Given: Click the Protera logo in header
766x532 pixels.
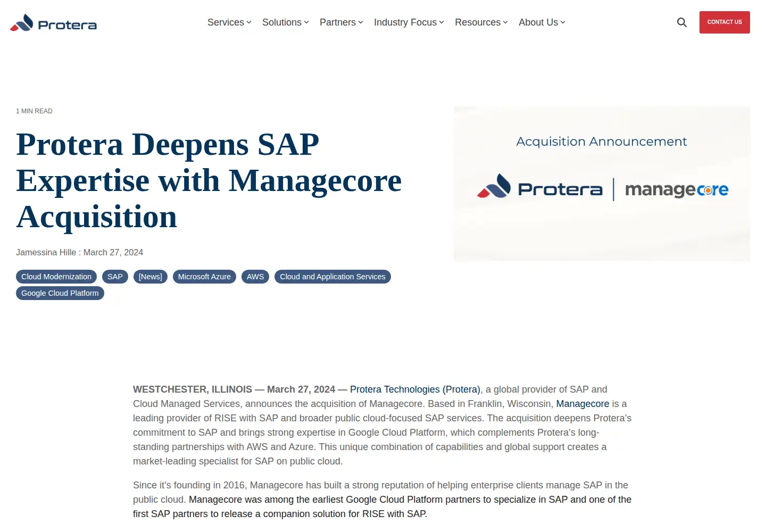Looking at the screenshot, I should click(53, 23).
